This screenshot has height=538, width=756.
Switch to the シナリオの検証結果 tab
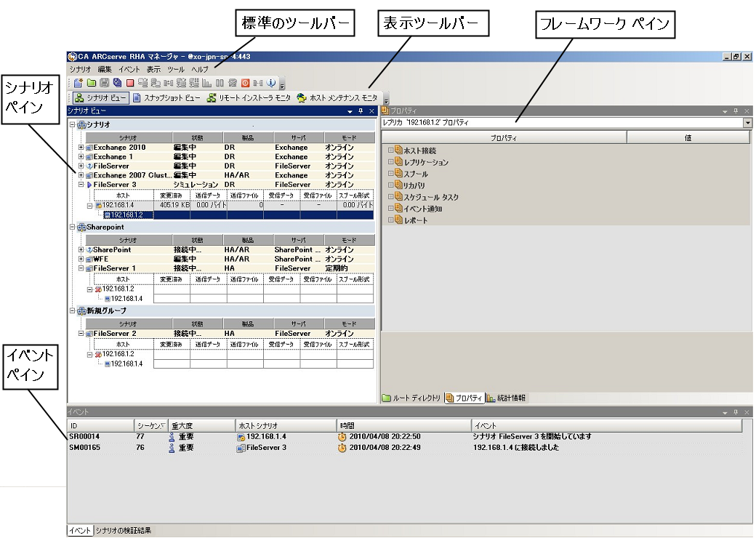(x=124, y=530)
